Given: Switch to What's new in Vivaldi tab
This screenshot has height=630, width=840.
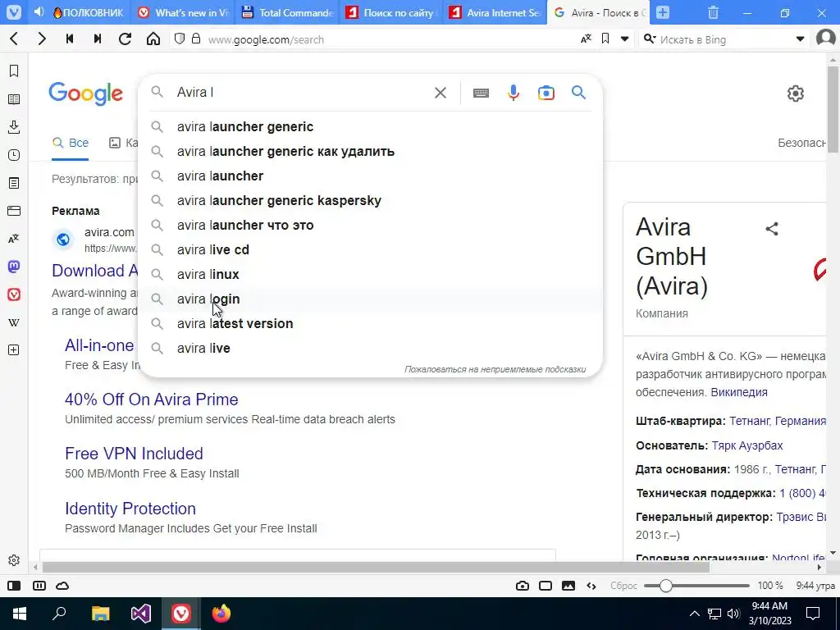Looking at the screenshot, I should pyautogui.click(x=182, y=12).
